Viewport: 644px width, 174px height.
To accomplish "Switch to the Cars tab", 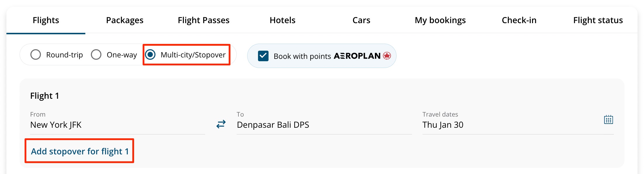I will pos(361,20).
